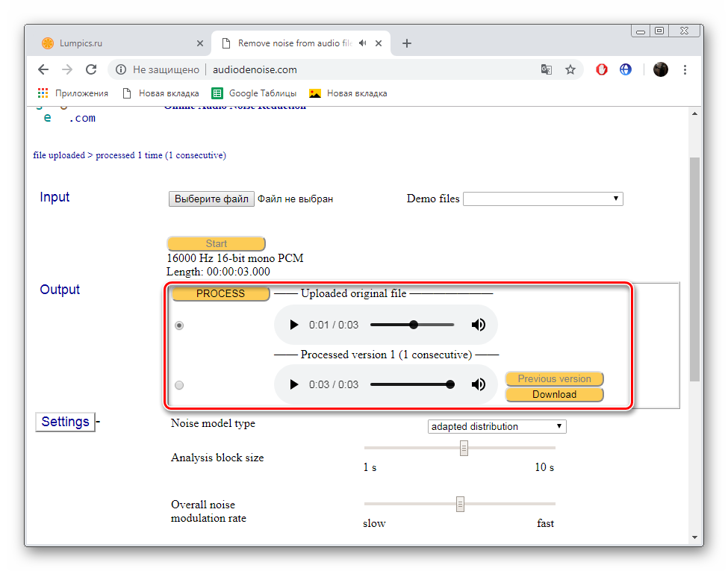Open Google Таблицы bookmark
The width and height of the screenshot is (728, 571).
[x=255, y=93]
